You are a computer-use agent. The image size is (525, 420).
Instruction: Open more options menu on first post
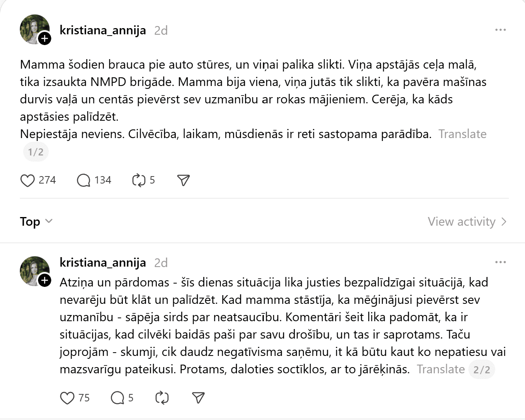(501, 30)
